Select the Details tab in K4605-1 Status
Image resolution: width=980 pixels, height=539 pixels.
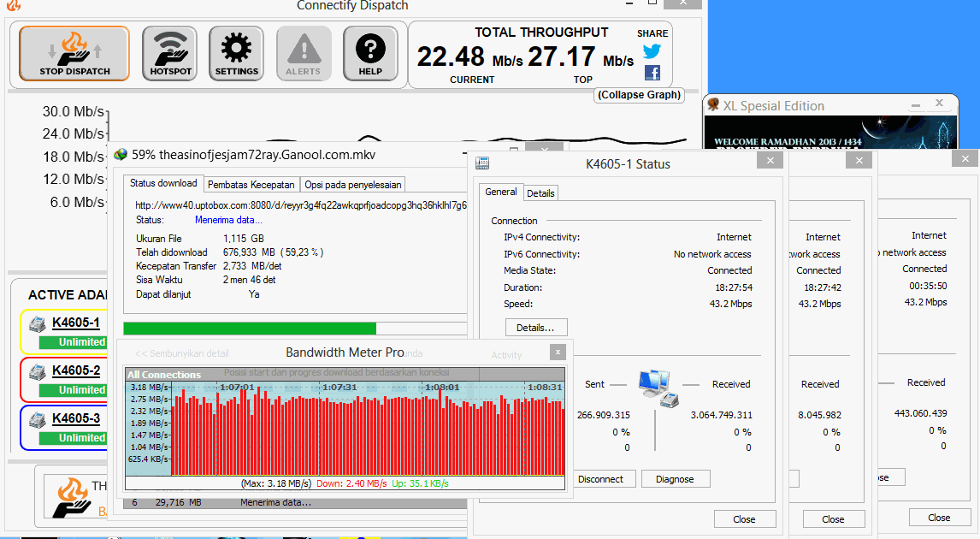[540, 193]
